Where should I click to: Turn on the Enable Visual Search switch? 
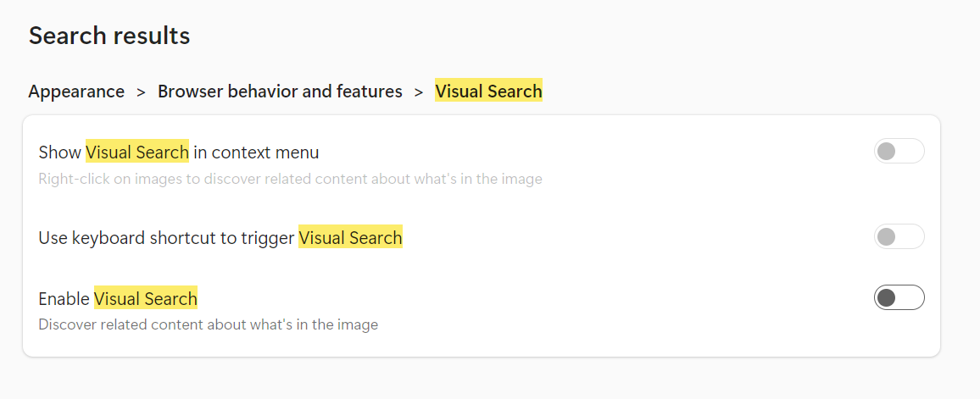tap(899, 298)
